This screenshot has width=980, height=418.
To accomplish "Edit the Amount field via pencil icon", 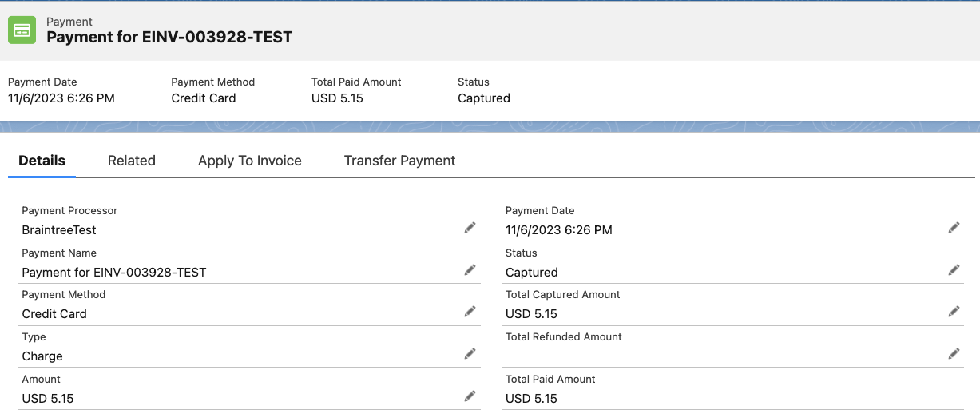I will (x=470, y=396).
